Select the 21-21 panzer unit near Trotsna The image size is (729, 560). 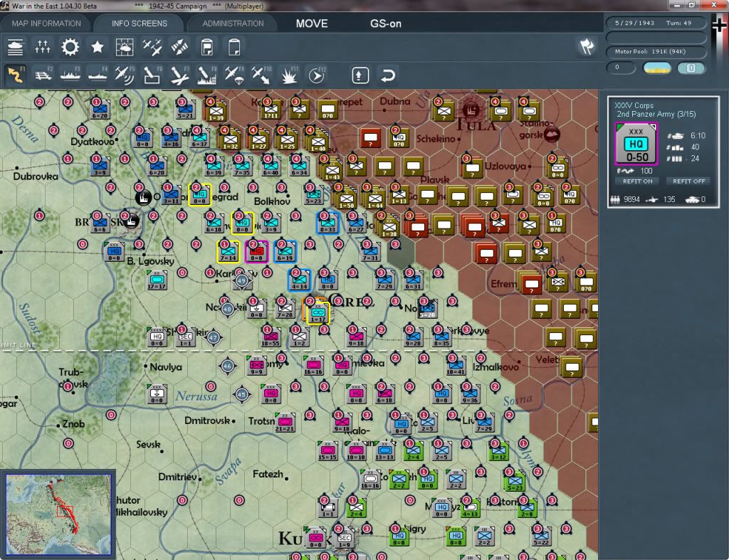[x=285, y=422]
